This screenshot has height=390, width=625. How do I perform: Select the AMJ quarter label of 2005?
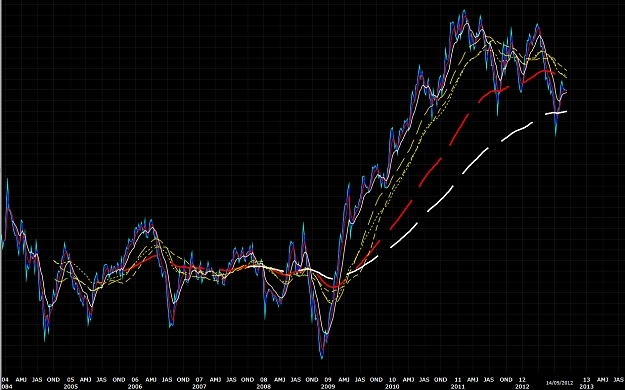85,380
